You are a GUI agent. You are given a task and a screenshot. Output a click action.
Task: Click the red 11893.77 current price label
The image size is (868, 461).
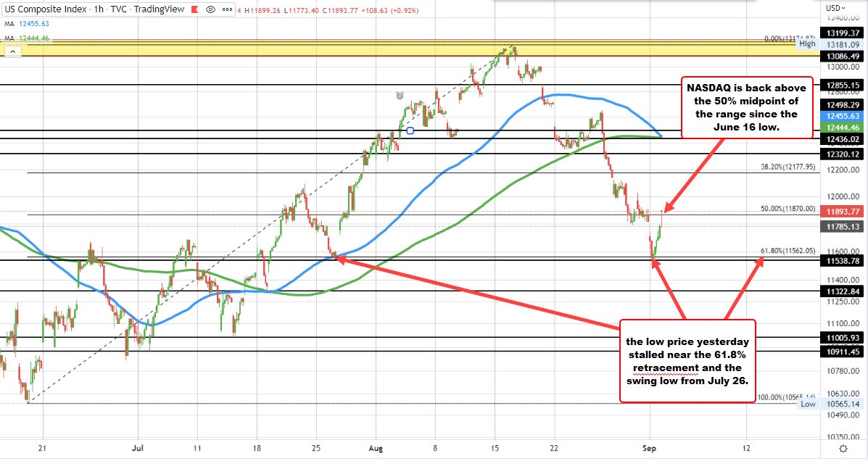843,212
